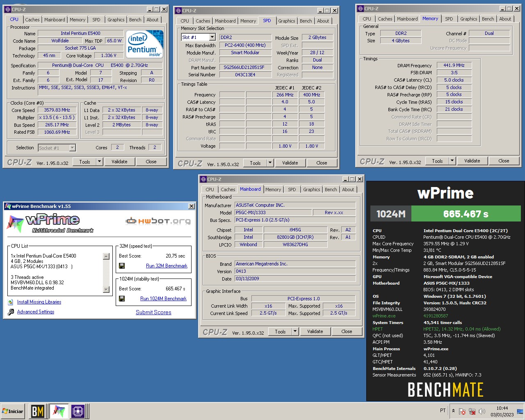
Task: Close the wPrime Benchmark window
Action: click(x=192, y=206)
